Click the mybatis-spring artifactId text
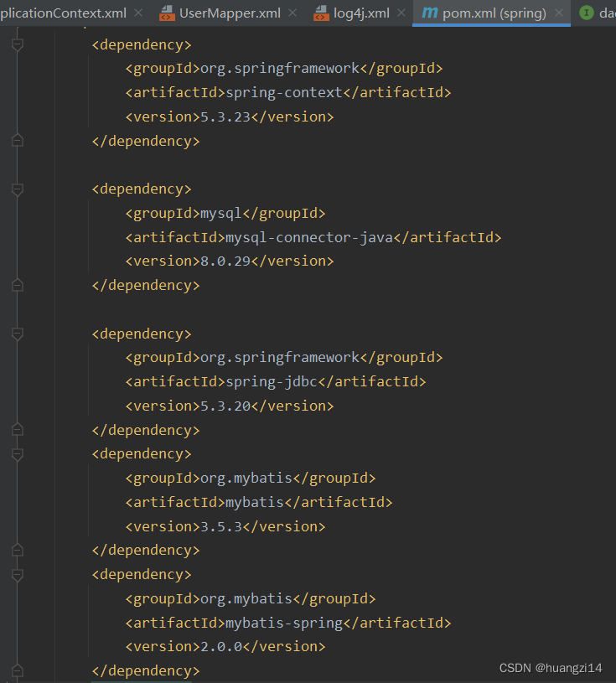Viewport: 616px width, 683px height. tap(287, 622)
